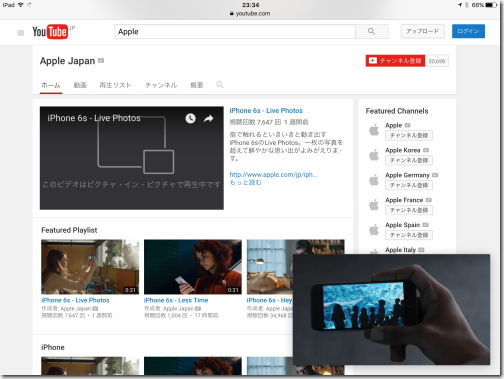
Task: Open iPhone 6s - Live Photos playlist title
Action: [x=75, y=300]
